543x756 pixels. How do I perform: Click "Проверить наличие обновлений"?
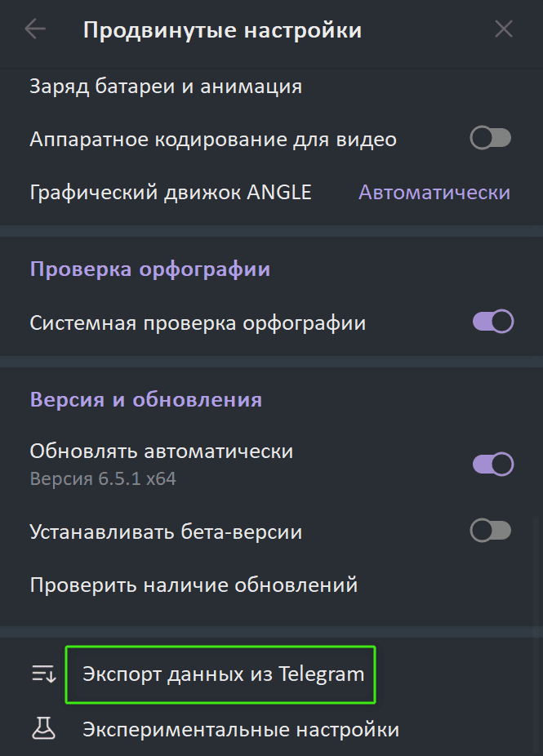(194, 585)
